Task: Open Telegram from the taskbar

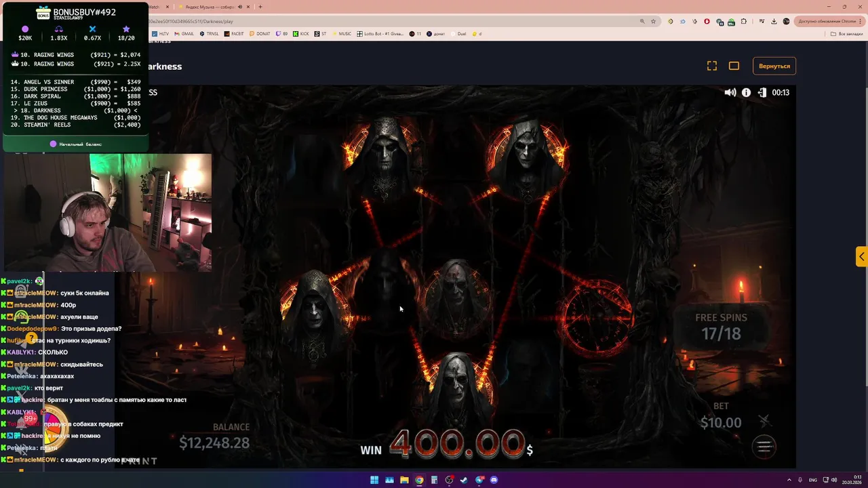Action: click(x=479, y=480)
